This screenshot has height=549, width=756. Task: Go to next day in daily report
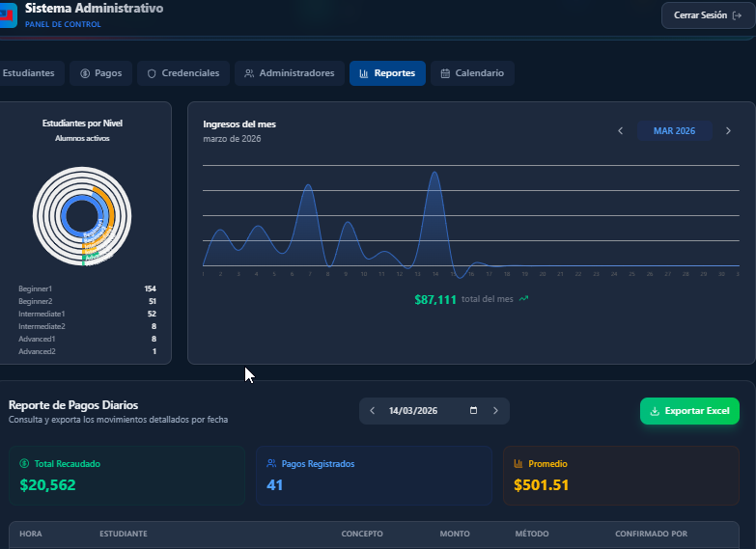pos(495,411)
